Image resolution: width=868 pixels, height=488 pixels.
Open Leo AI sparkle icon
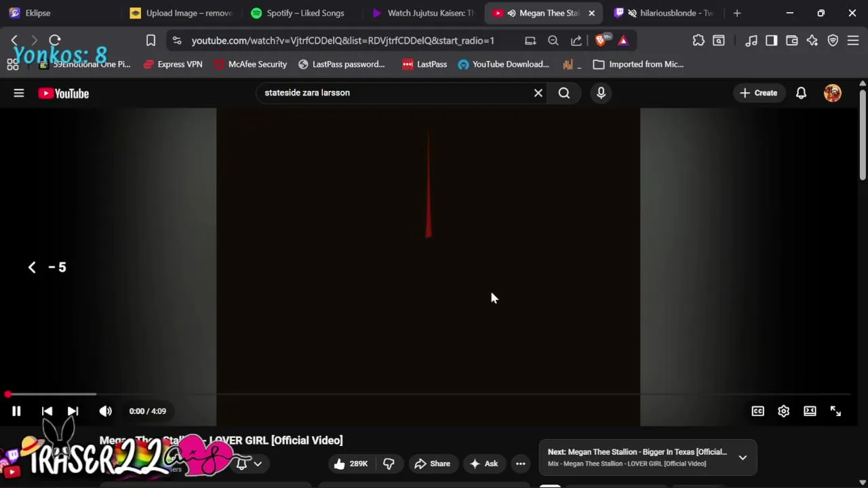(x=812, y=41)
